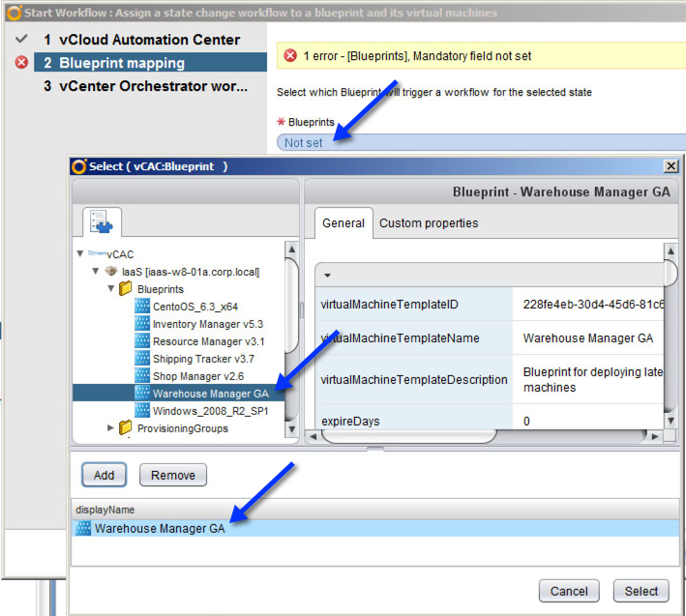The width and height of the screenshot is (686, 616).
Task: Click the CentoOS_6.3_x64 blueprint icon
Action: point(142,306)
